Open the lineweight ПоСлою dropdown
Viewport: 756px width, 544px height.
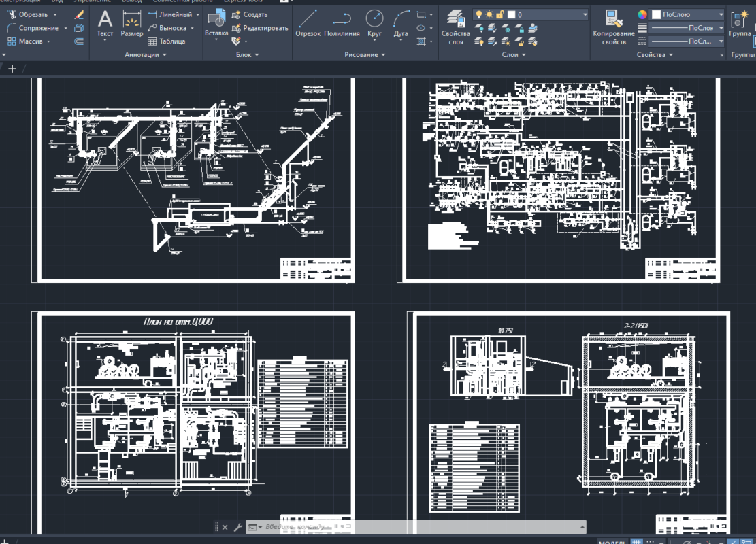[721, 28]
